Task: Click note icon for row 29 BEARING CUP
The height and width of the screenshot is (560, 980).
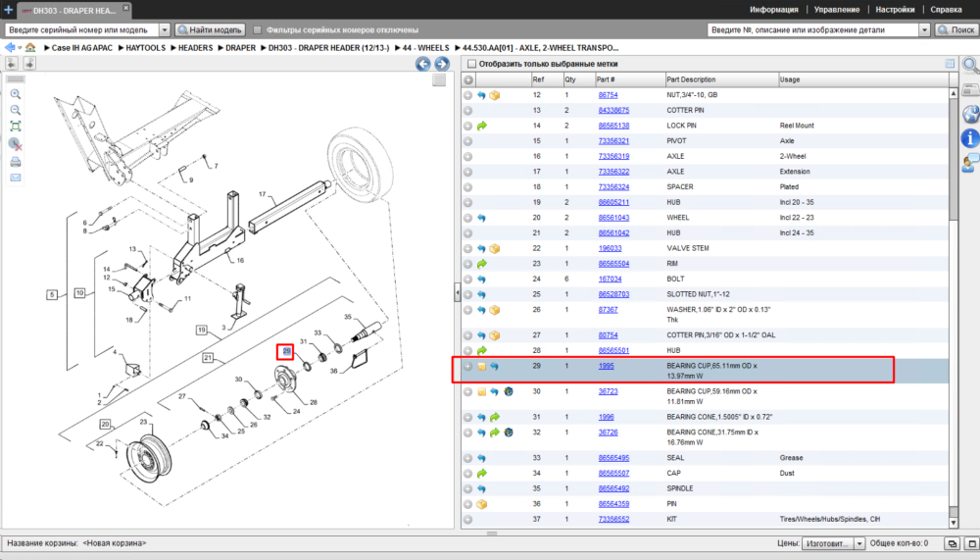Action: tap(482, 366)
